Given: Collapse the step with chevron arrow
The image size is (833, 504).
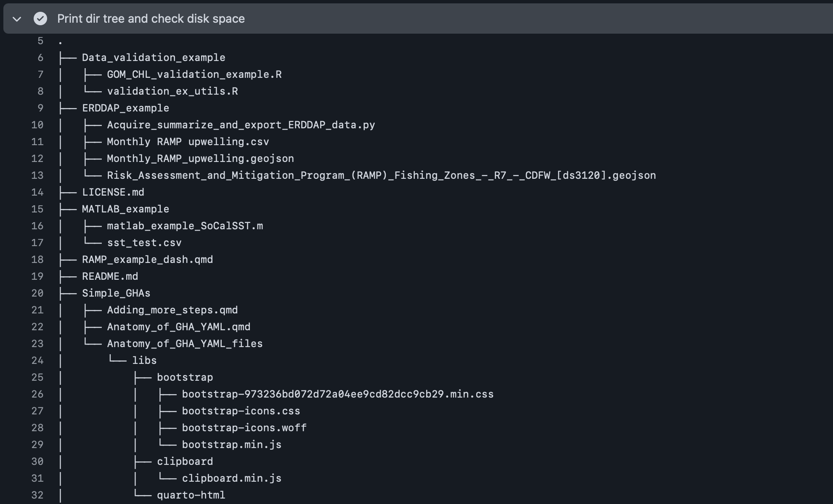Looking at the screenshot, I should pos(17,19).
